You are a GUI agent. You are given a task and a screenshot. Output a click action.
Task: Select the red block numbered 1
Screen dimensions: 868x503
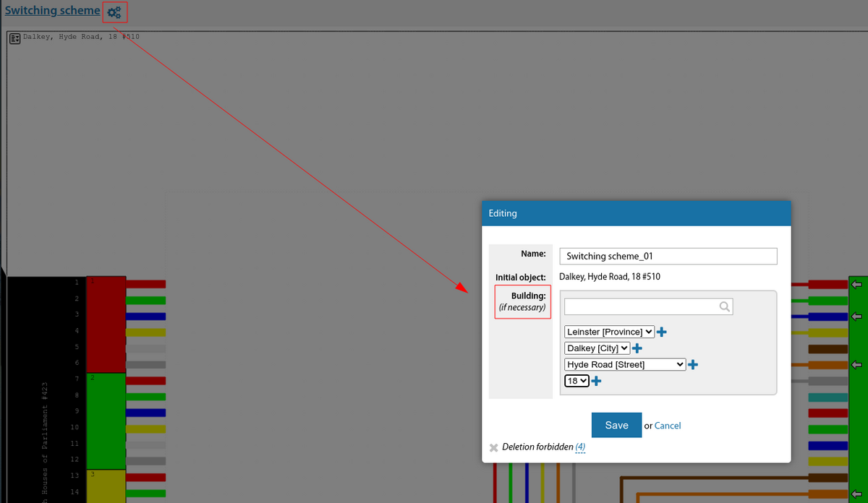106,324
